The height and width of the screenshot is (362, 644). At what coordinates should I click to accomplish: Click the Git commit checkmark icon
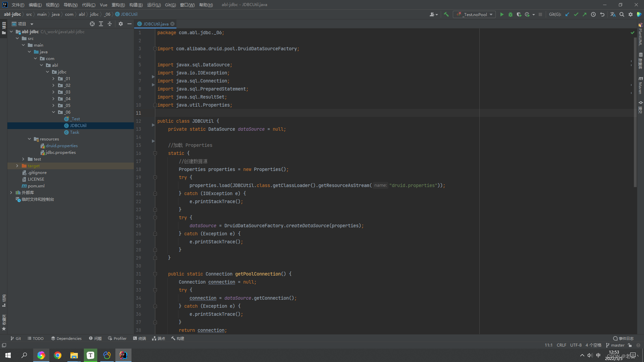tap(576, 14)
